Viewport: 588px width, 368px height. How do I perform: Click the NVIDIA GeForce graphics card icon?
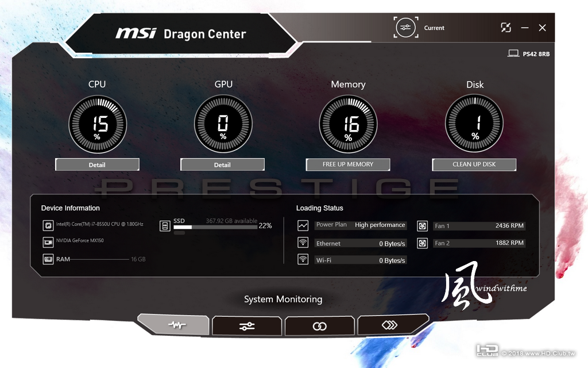click(48, 242)
